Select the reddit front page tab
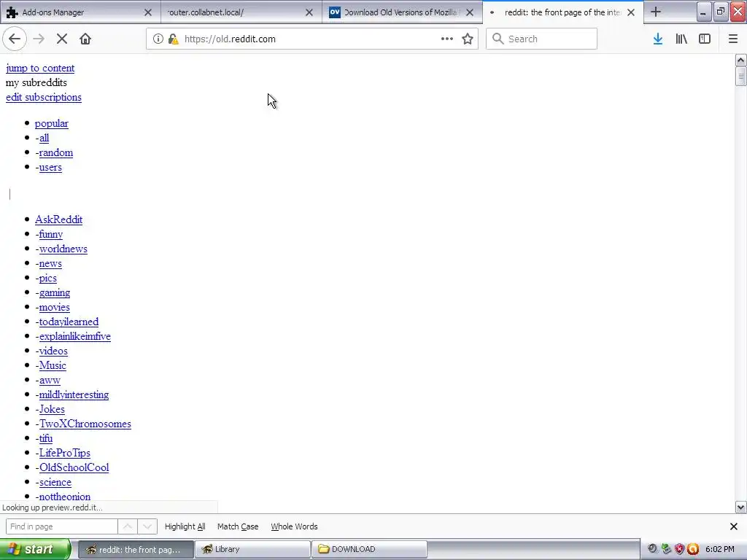 pyautogui.click(x=562, y=12)
